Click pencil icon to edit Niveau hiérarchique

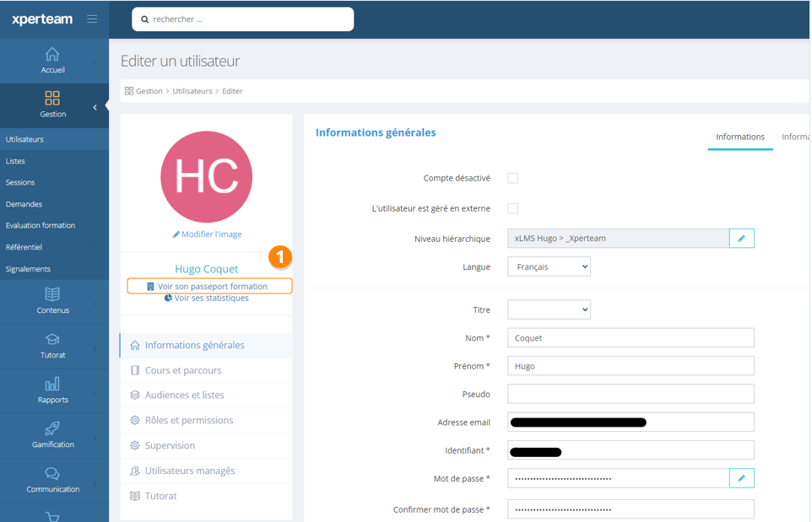click(x=741, y=238)
